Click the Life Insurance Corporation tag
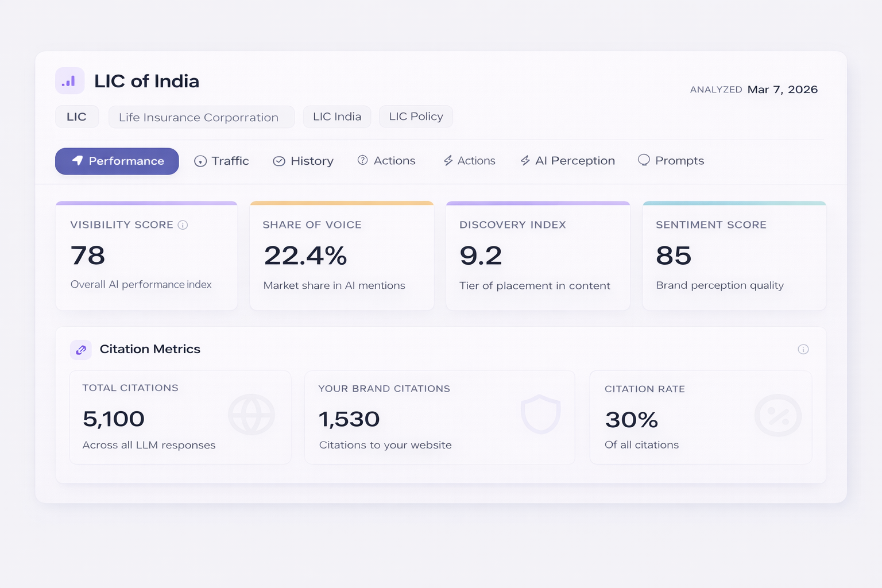The image size is (882, 588). [199, 118]
